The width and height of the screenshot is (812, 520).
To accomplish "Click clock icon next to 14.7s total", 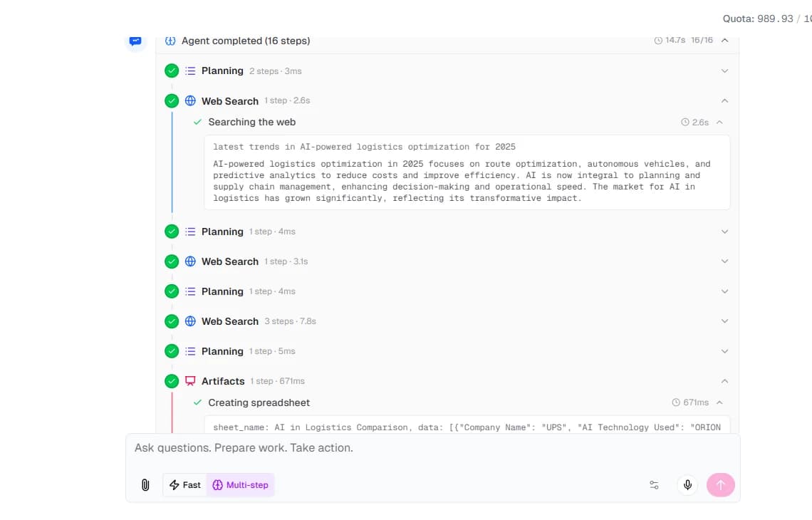I will [658, 41].
